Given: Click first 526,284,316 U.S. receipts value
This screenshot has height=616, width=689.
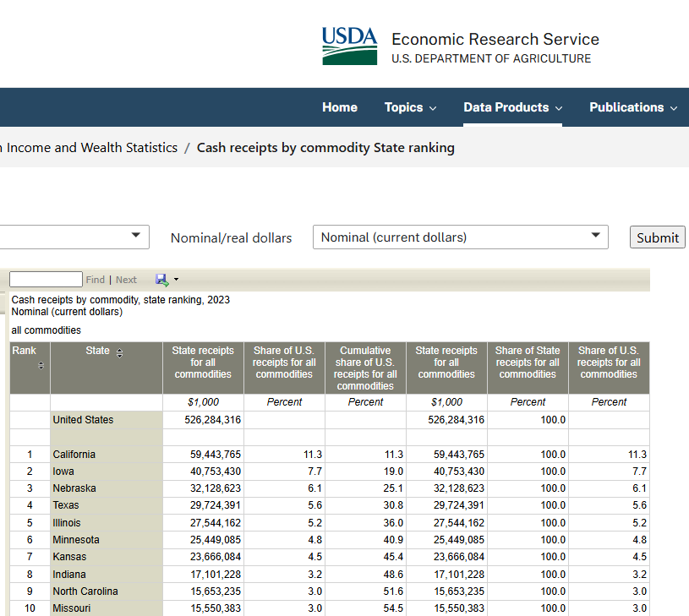Looking at the screenshot, I should click(213, 420).
